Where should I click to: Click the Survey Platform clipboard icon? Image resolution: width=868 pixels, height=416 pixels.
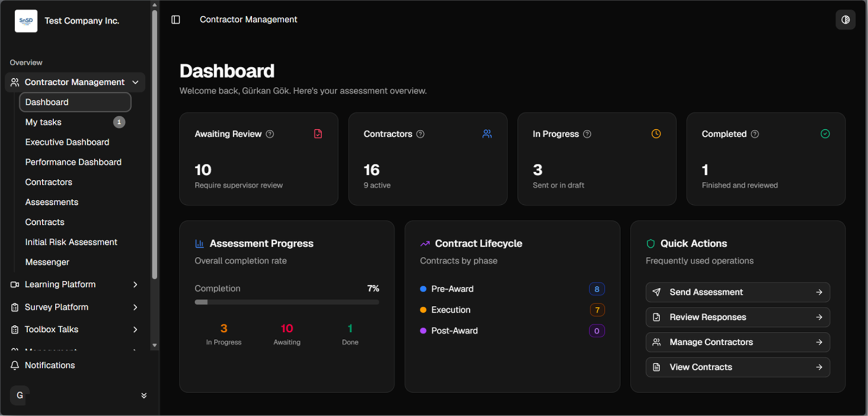click(x=15, y=307)
